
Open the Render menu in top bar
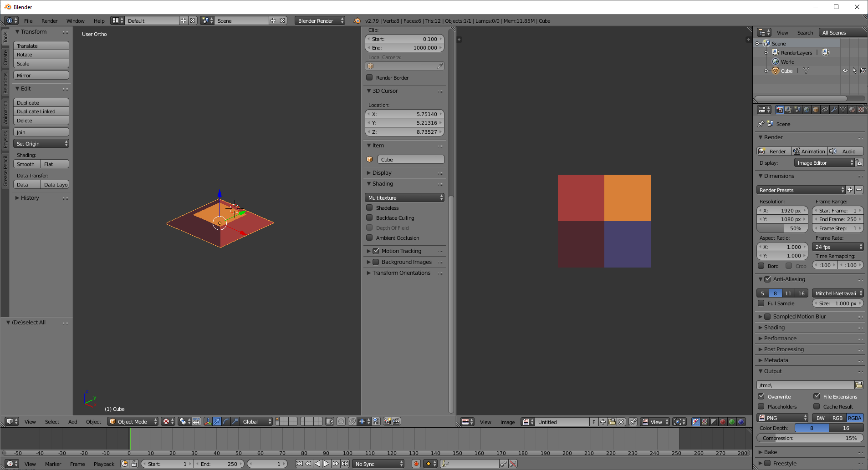[49, 21]
